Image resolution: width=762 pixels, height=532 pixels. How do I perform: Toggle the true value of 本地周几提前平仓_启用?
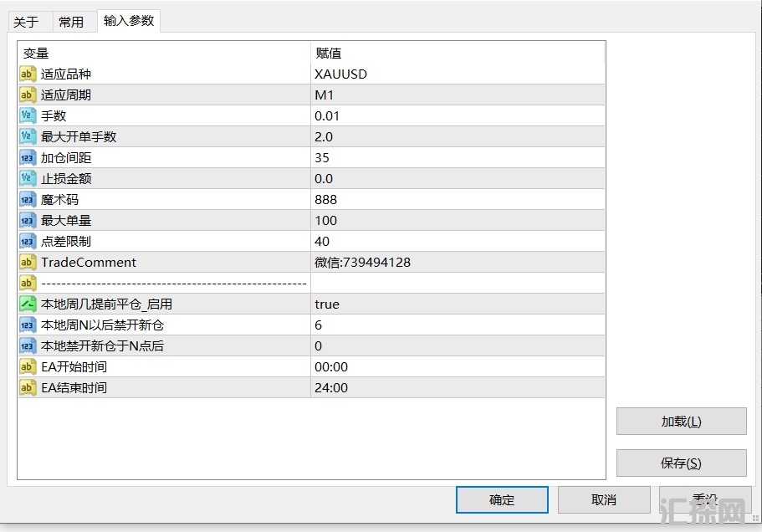pyautogui.click(x=458, y=304)
